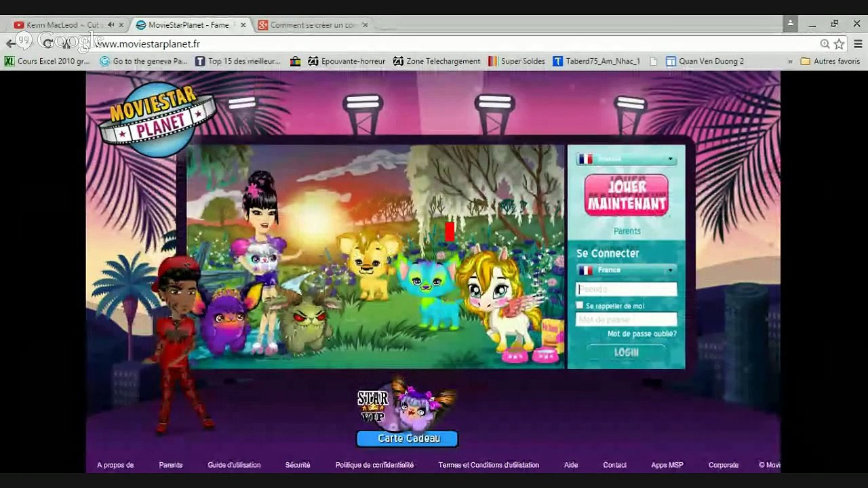This screenshot has width=868, height=488.
Task: Open the France country dropdown under Se Connecter
Action: (626, 270)
